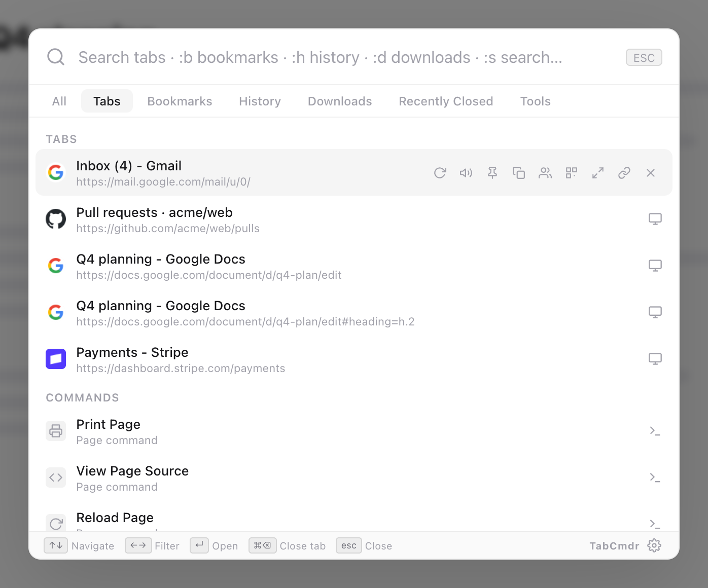Switch to the All filter tab

tap(59, 101)
